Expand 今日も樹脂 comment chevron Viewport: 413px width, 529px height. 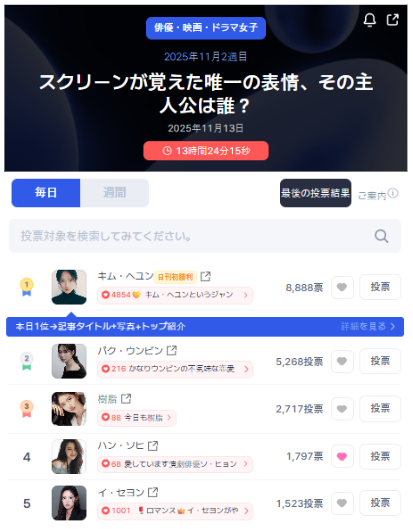pos(169,418)
